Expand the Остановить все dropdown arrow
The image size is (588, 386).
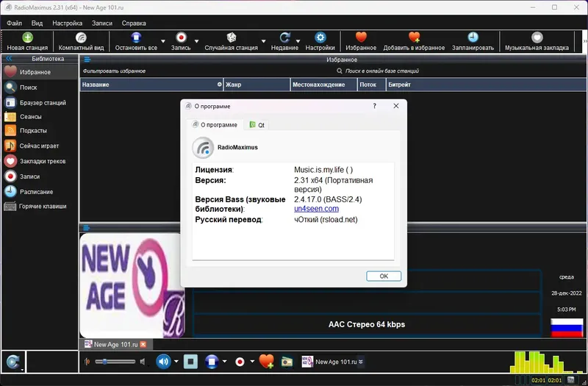tap(162, 41)
